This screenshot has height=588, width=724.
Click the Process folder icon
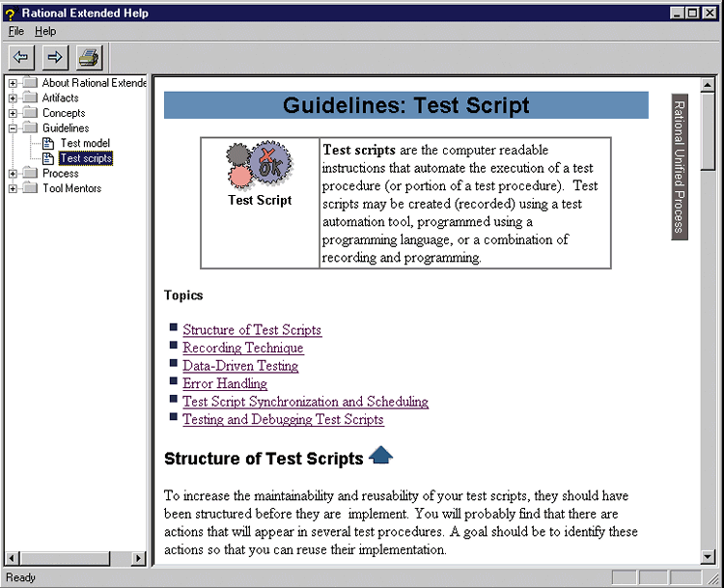[x=31, y=173]
